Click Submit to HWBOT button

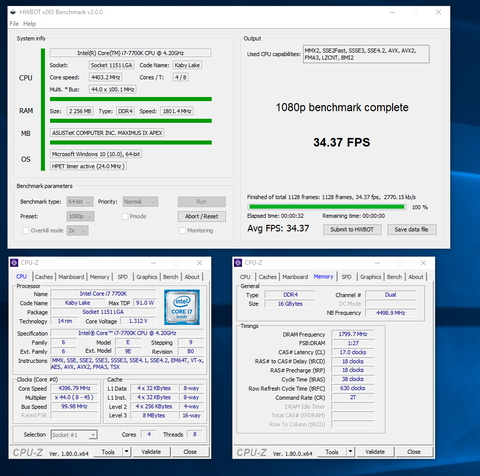(352, 229)
